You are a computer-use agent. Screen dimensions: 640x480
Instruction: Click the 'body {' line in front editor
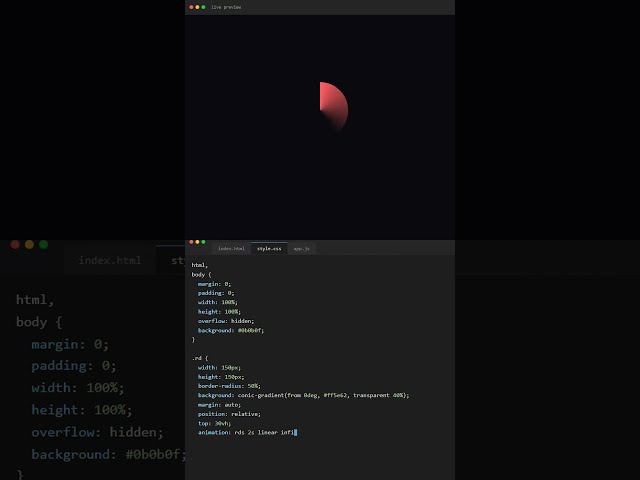point(201,275)
